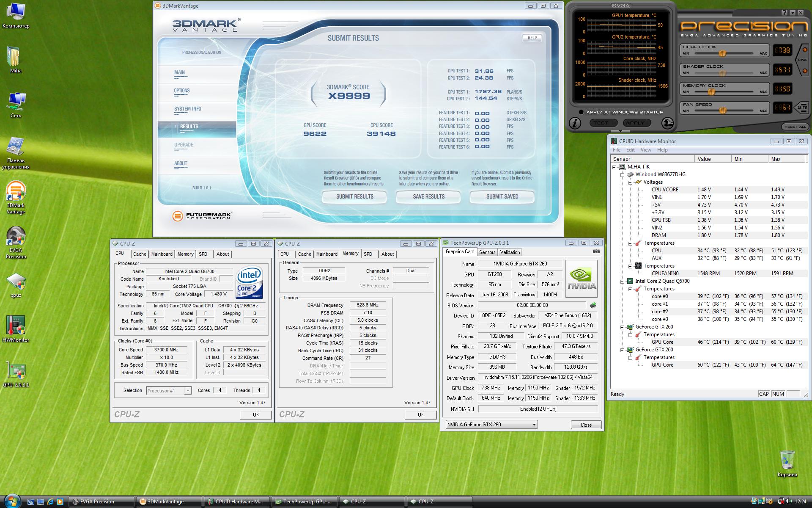
Task: Click the SAVE RESULTS button
Action: coord(428,197)
